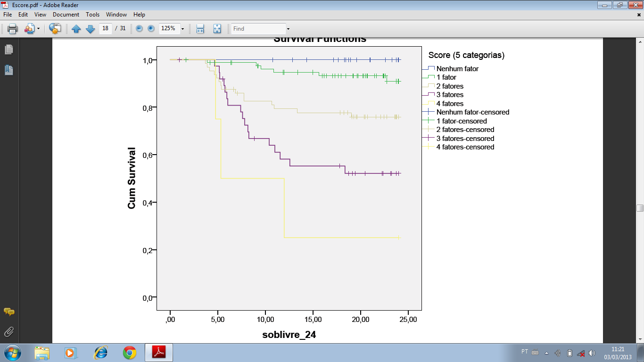Click the '0,6' y-axis tick label
The image size is (644, 362).
[x=147, y=155]
